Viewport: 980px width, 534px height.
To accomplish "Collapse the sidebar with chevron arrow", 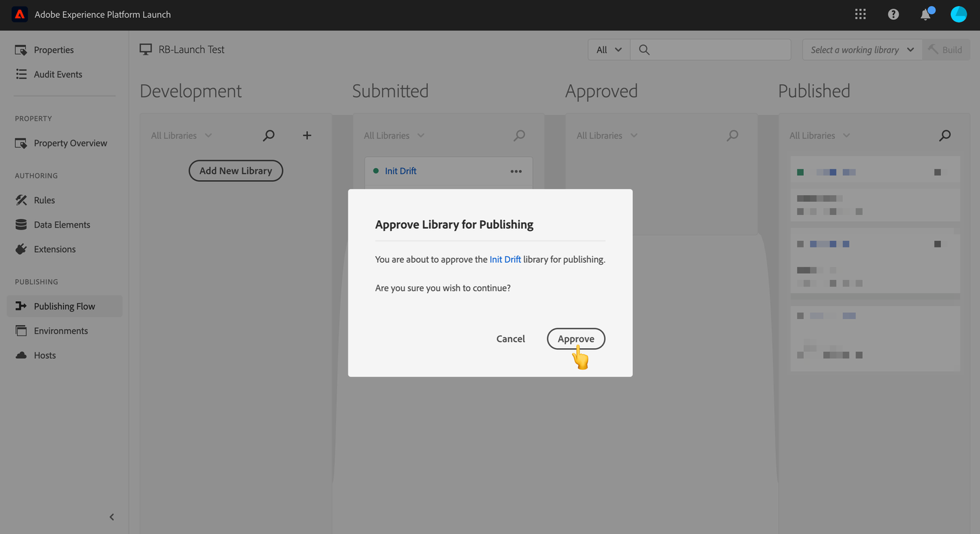I will point(112,517).
